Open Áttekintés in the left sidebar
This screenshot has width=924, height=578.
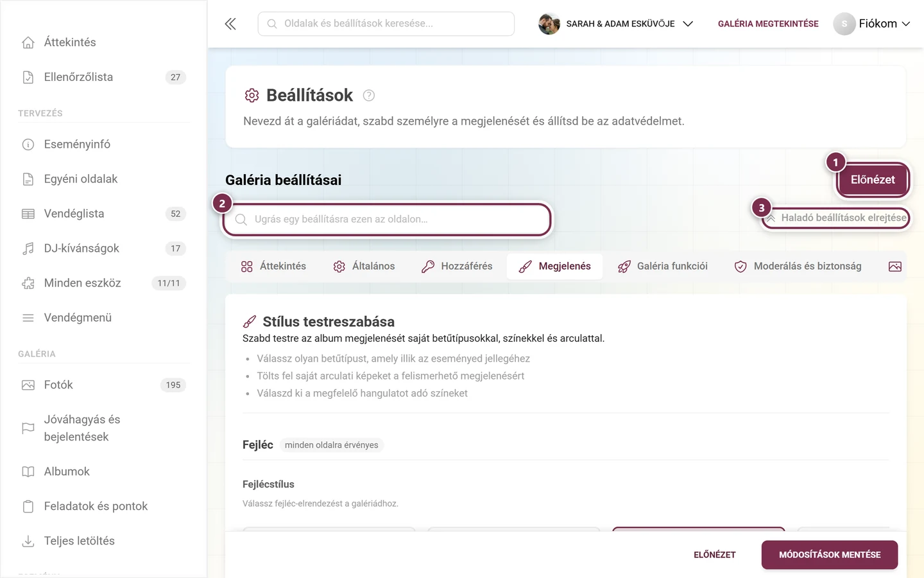(x=103, y=42)
